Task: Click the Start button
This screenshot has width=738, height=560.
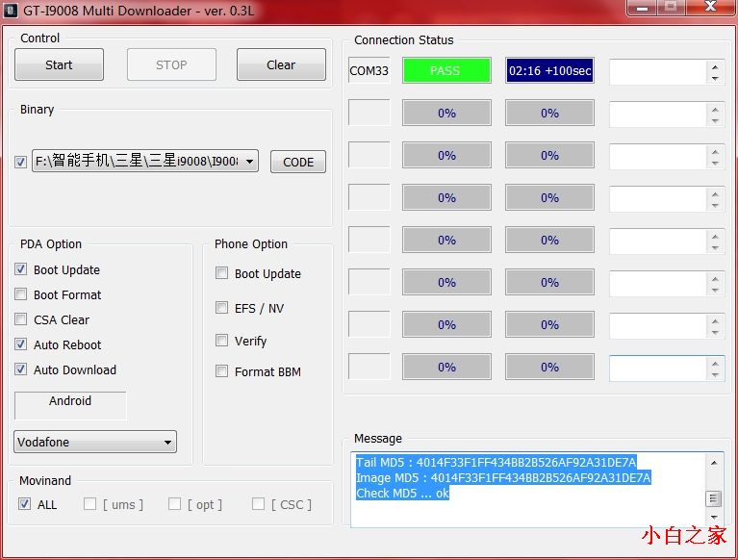Action: click(59, 64)
